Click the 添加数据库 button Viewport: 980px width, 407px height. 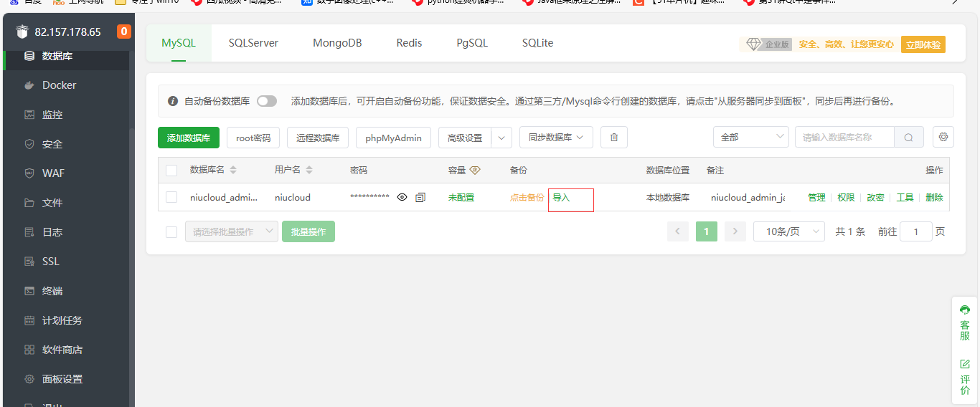[x=189, y=138]
